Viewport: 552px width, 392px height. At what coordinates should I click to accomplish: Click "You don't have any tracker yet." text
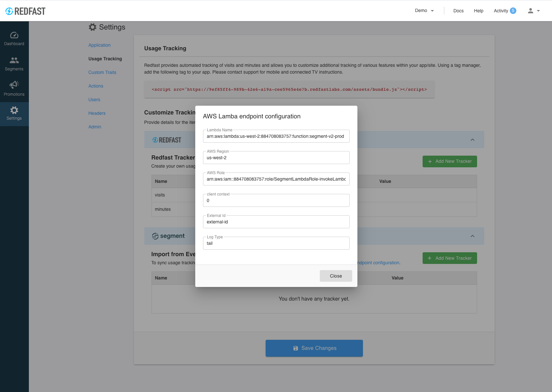point(314,299)
